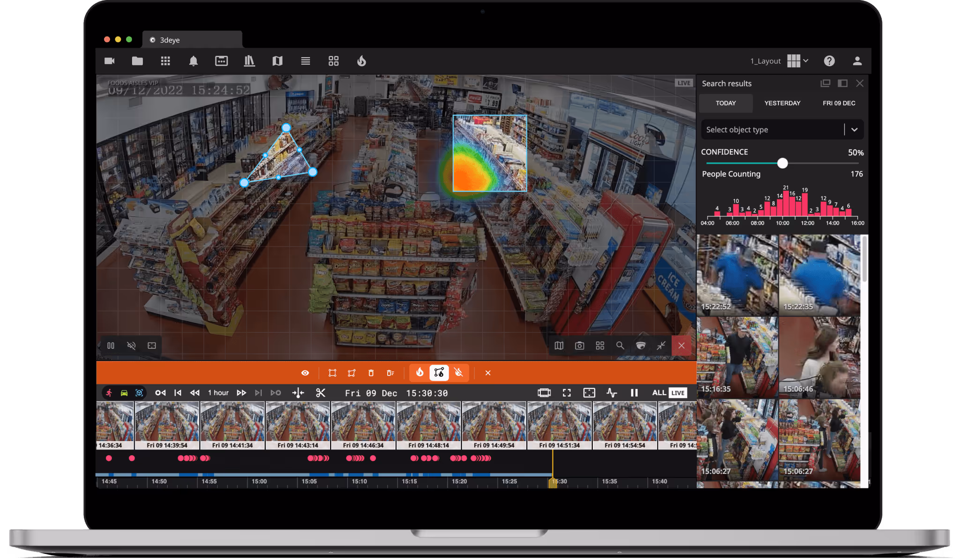Viewport: 959px width, 560px height.
Task: Click the delete trash icon in orange toolbar
Action: coord(371,373)
